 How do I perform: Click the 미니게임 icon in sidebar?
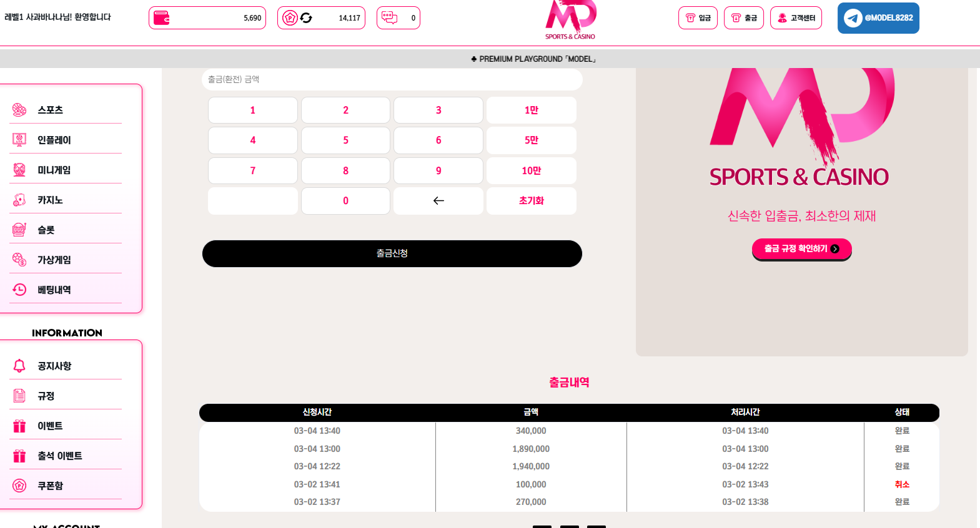pos(19,170)
